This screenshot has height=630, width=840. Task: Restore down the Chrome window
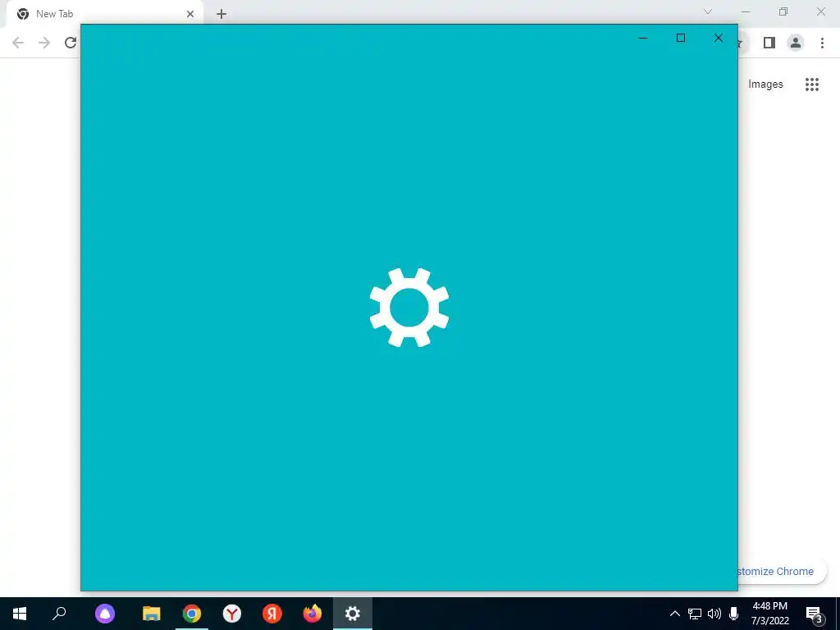click(783, 11)
